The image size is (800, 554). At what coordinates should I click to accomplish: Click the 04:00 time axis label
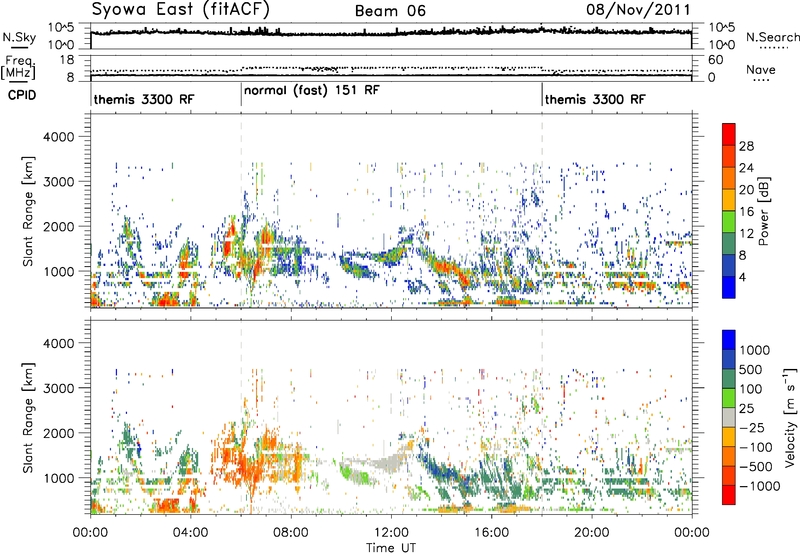(x=190, y=533)
